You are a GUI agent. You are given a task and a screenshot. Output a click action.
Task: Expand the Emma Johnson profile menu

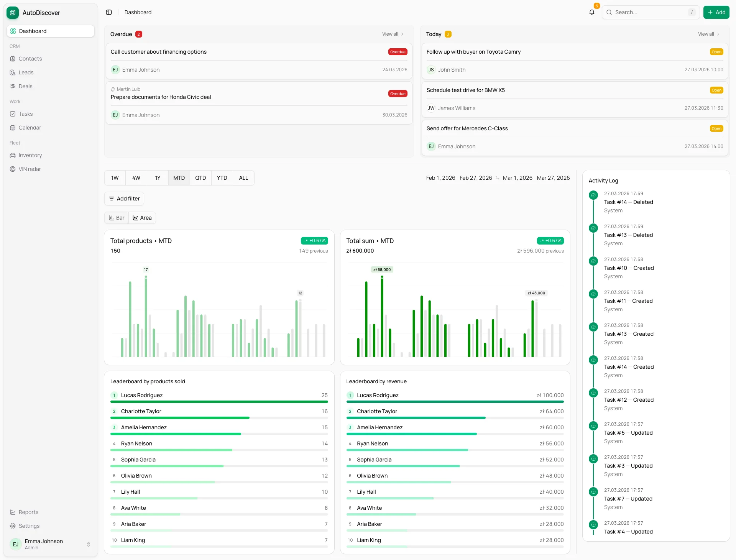coord(50,544)
